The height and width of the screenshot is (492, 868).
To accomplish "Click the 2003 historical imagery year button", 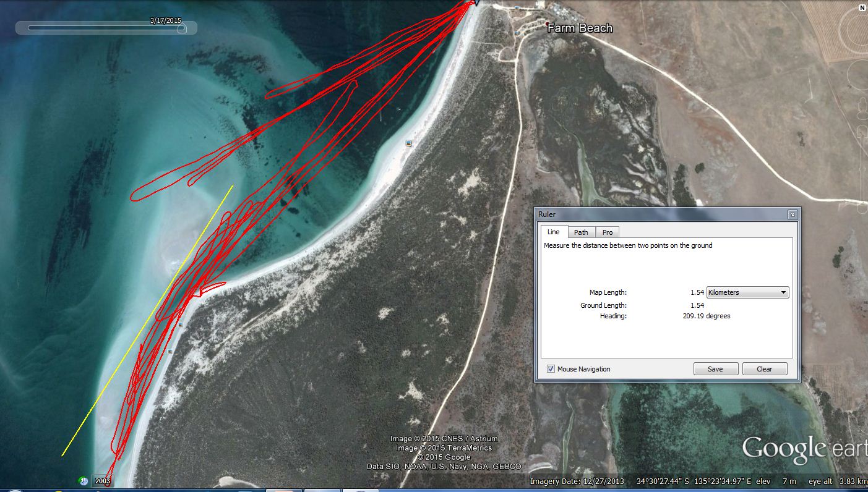I will pos(102,481).
